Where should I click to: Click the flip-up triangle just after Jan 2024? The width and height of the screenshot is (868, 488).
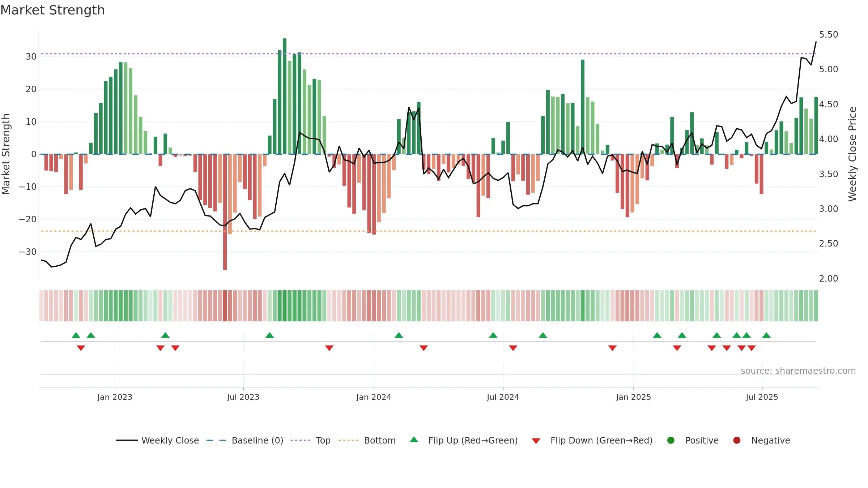click(399, 335)
